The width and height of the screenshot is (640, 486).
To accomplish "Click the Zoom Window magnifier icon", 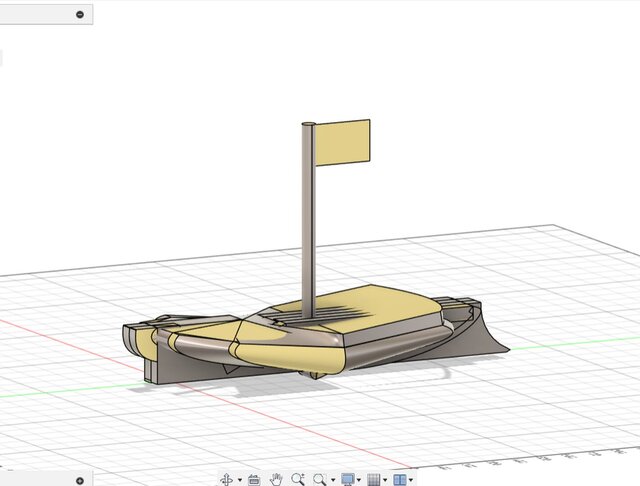I will pos(298,480).
